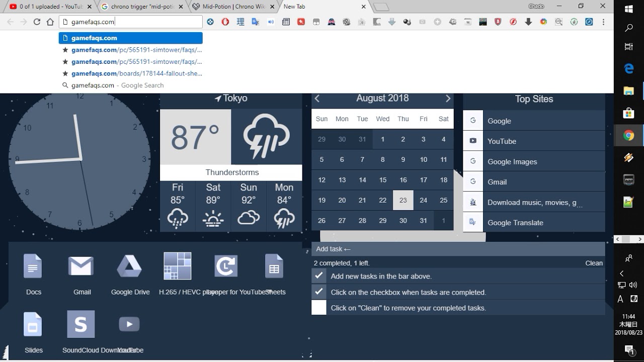Go to previous month in calendar
Screen dimensions: 644x362
click(x=317, y=99)
